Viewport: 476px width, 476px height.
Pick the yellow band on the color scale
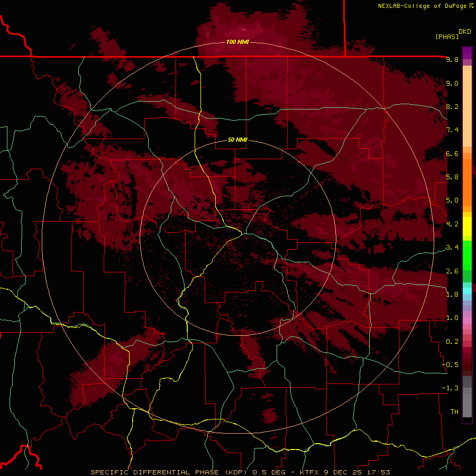pos(467,226)
